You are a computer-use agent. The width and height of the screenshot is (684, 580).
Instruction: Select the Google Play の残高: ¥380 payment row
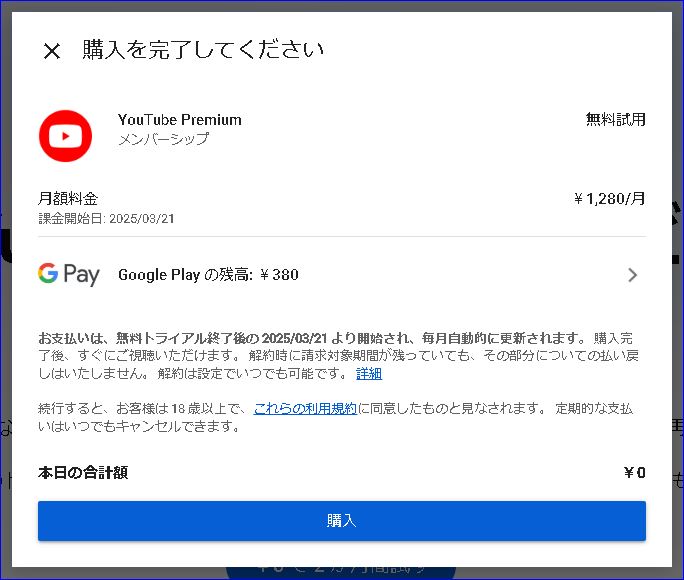342,275
